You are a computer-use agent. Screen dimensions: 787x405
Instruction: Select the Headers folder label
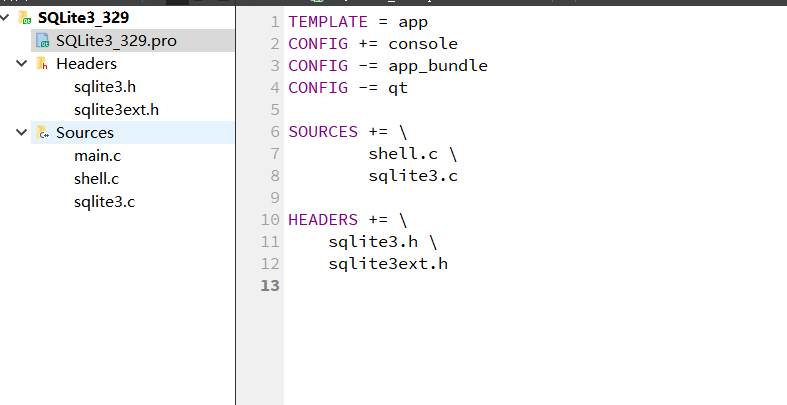coord(86,64)
